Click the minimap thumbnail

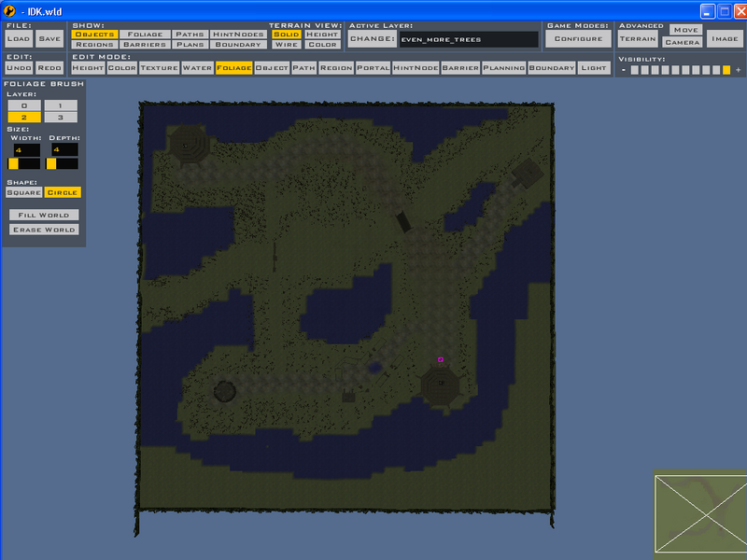700,513
